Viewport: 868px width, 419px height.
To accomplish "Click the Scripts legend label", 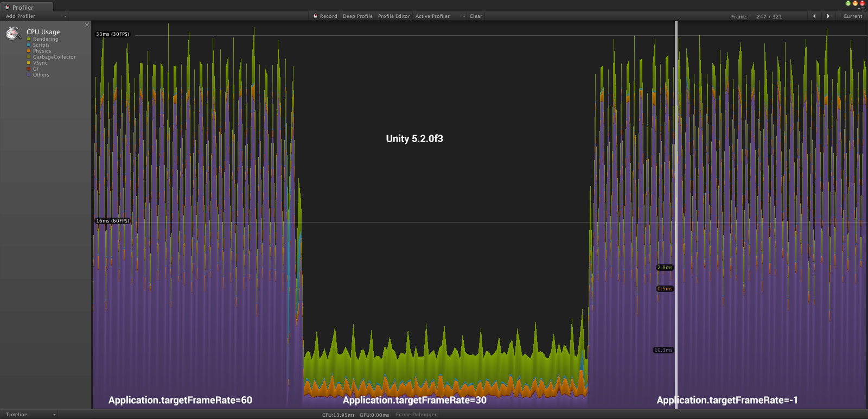I will click(x=41, y=45).
